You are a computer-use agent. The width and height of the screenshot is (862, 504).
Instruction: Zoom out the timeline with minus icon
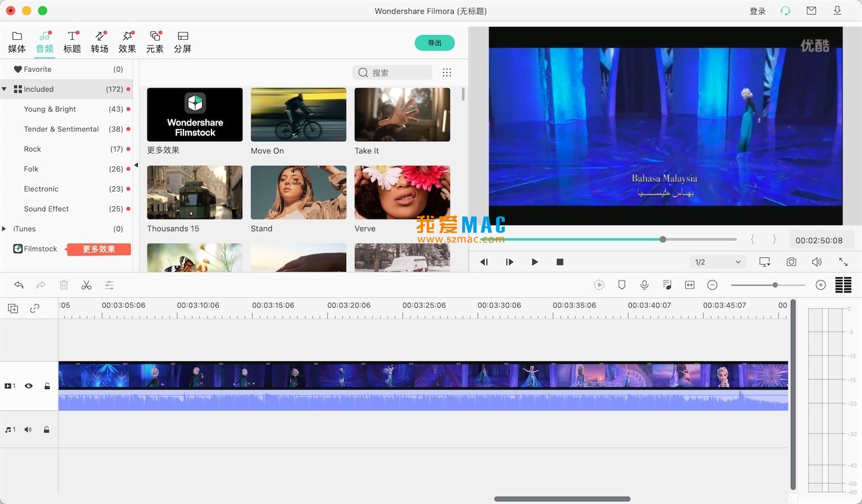tap(712, 285)
